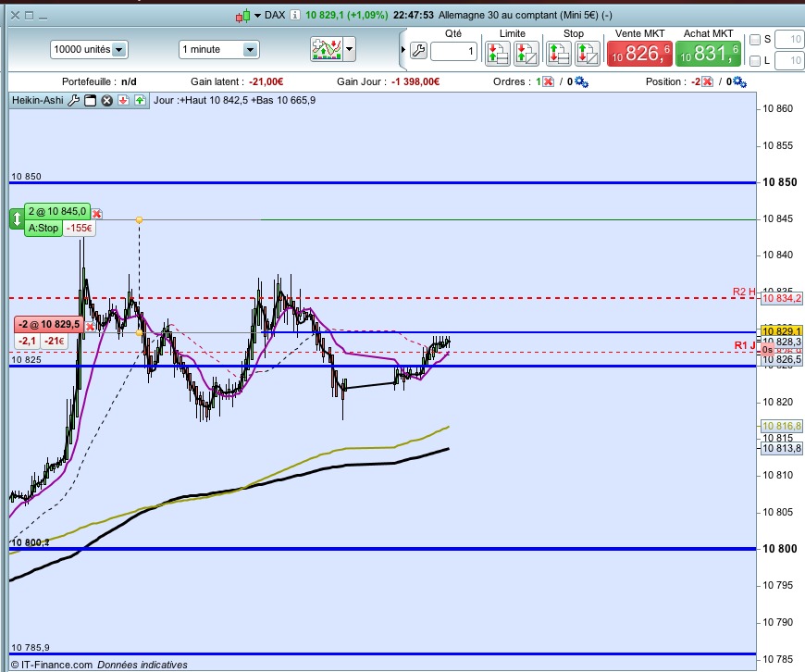Click the DAX price 10 829,1 (+1,09%)
This screenshot has height=672, width=805.
[x=347, y=16]
